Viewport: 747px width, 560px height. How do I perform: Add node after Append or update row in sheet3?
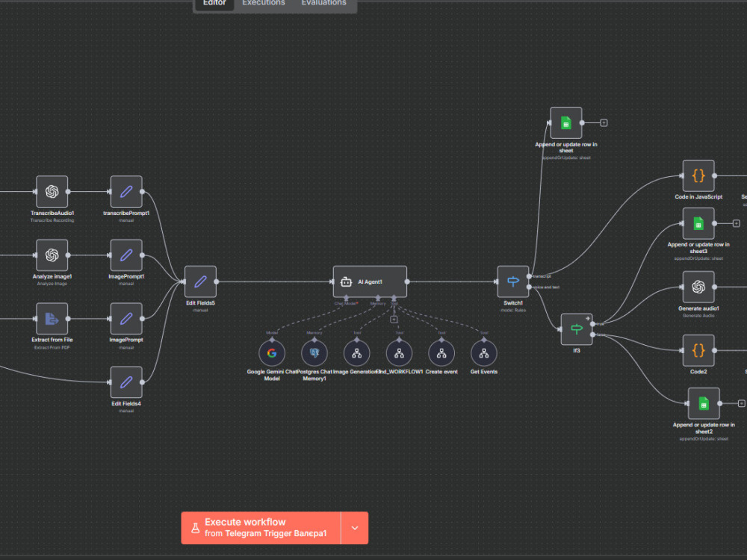(736, 223)
